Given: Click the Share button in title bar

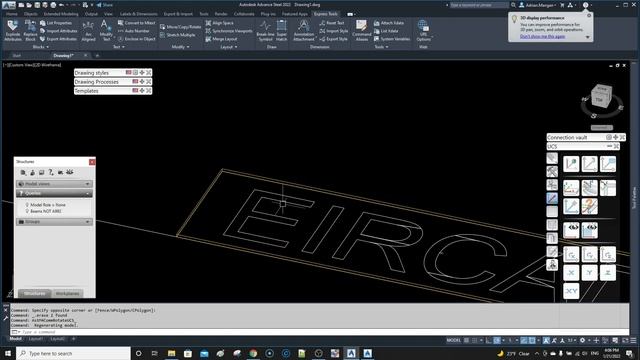Looking at the screenshot, I should (x=104, y=5).
